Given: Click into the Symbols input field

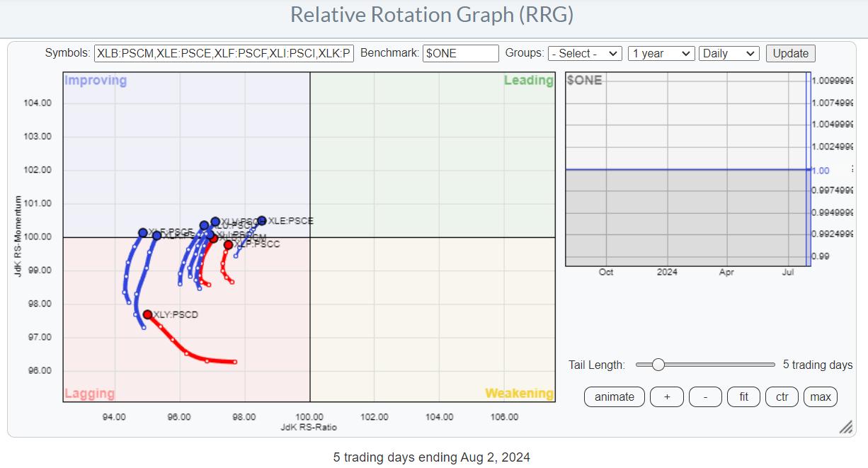Looking at the screenshot, I should [224, 54].
